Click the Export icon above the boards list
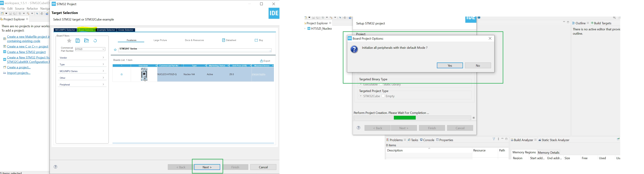 (265, 61)
